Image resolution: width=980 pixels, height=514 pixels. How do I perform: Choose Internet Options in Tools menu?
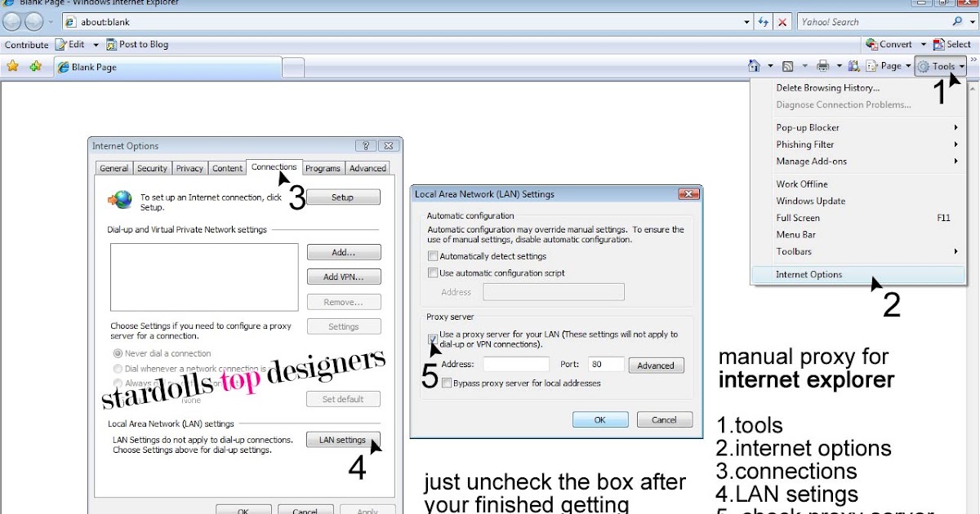(857, 274)
